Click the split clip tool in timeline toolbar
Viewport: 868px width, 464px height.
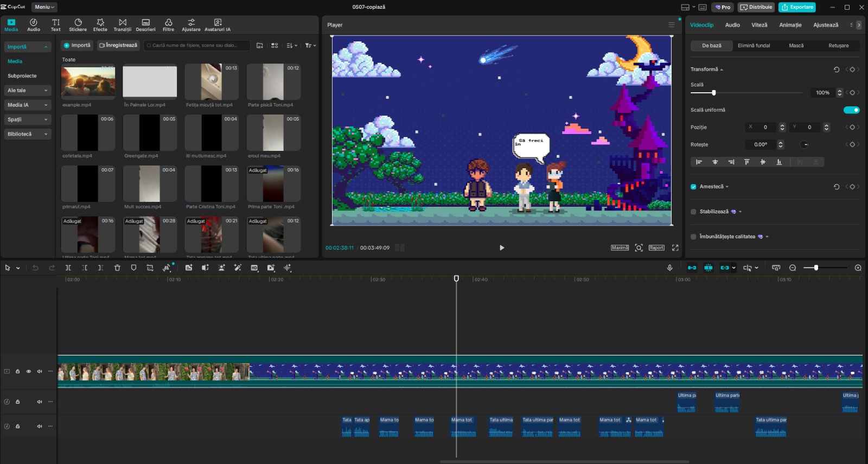68,268
